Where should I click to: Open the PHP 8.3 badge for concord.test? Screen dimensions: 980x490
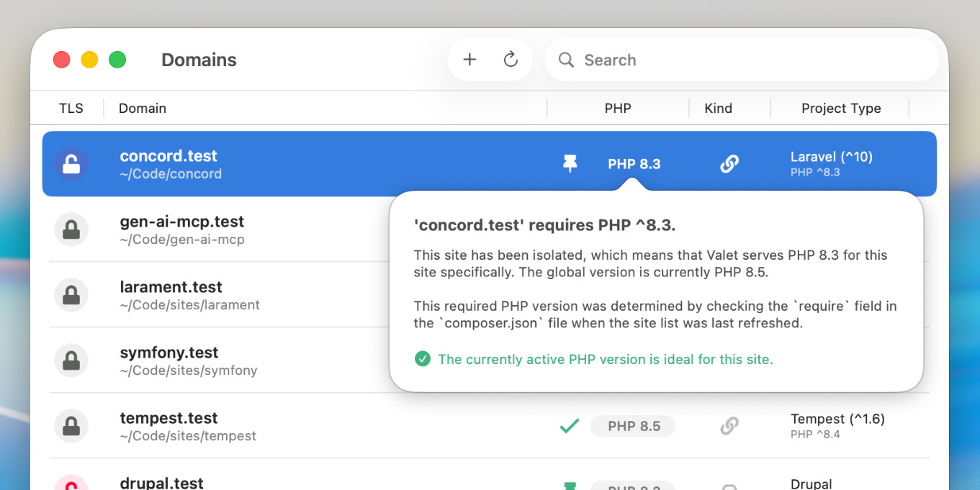[634, 164]
